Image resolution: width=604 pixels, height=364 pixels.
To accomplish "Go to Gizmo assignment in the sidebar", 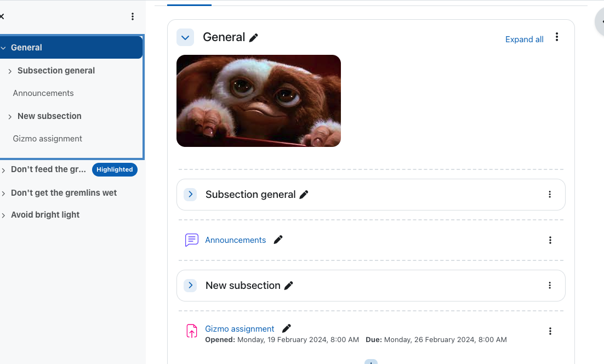I will click(x=47, y=139).
